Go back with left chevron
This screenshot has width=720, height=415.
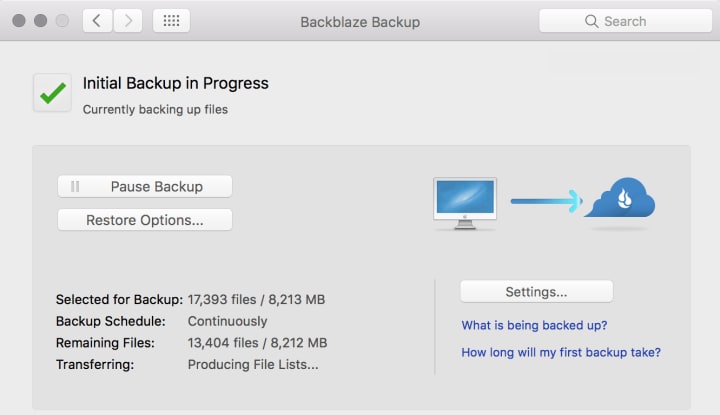pos(97,21)
